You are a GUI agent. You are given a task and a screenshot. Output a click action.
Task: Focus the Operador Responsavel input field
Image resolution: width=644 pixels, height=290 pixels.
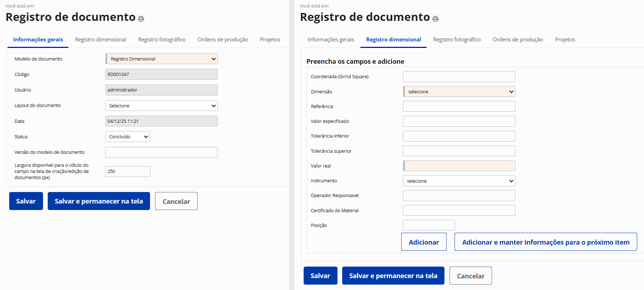pos(459,196)
